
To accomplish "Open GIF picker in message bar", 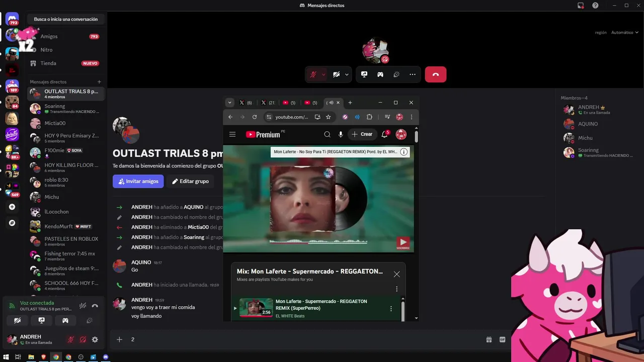I will point(502,340).
